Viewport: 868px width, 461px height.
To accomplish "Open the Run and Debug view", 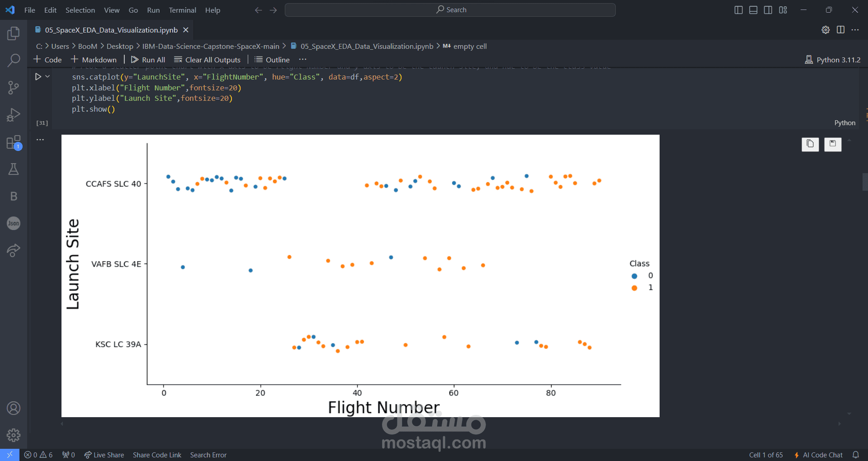I will pos(14,115).
